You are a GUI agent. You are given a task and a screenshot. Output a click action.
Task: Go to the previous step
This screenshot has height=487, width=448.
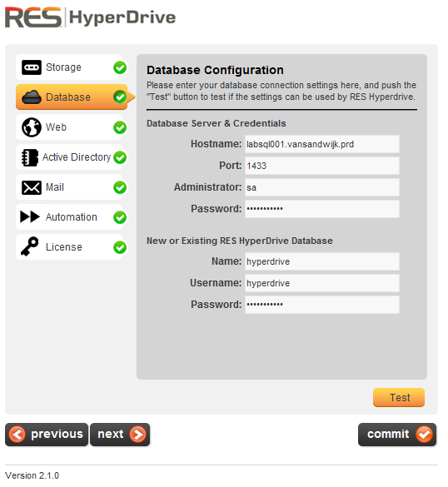click(47, 435)
